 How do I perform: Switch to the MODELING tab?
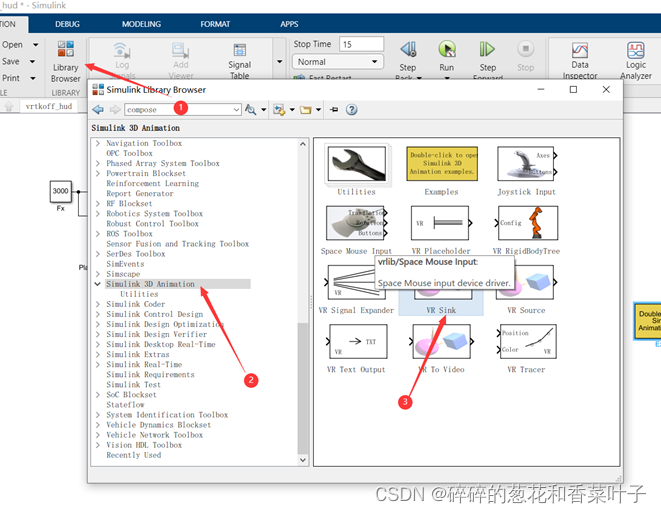[141, 24]
